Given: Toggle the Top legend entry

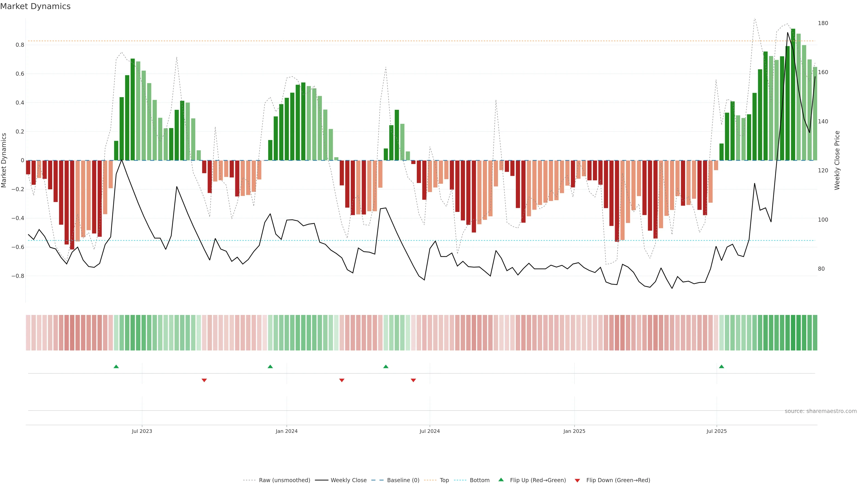Looking at the screenshot, I should [x=444, y=480].
